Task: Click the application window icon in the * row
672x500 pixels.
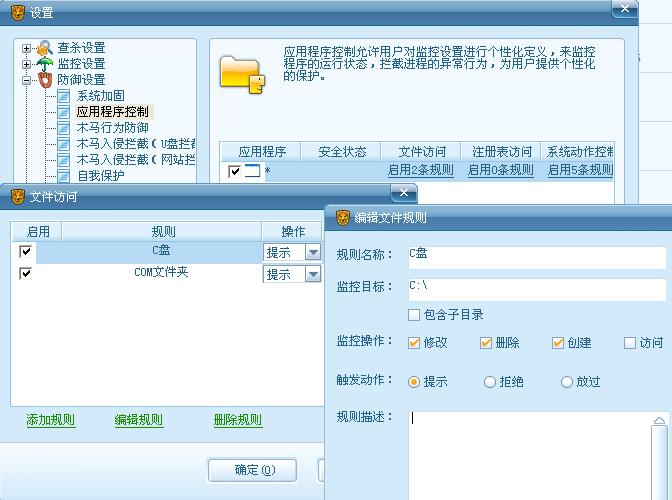Action: tap(252, 171)
